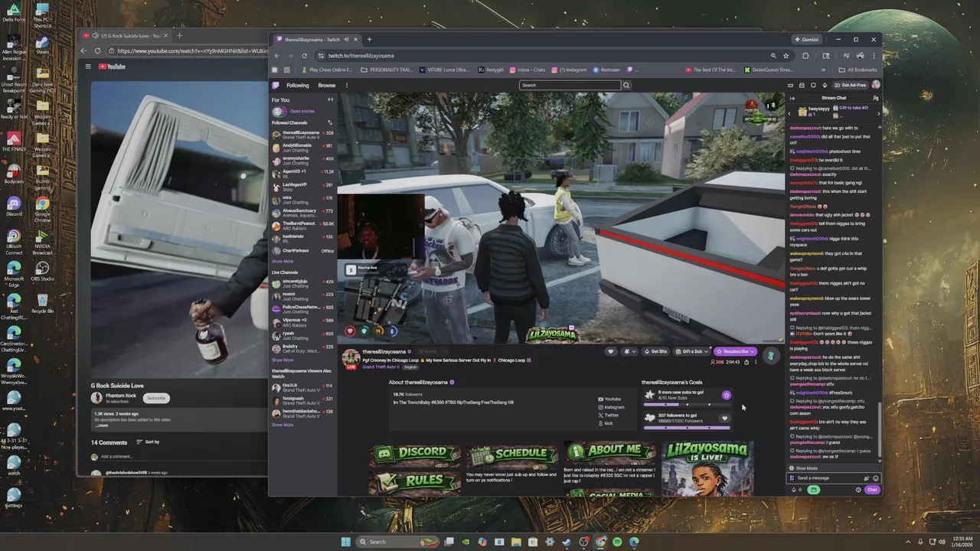Open Steam desktop shortcut
Viewport: 980px width, 551px height.
(42, 44)
